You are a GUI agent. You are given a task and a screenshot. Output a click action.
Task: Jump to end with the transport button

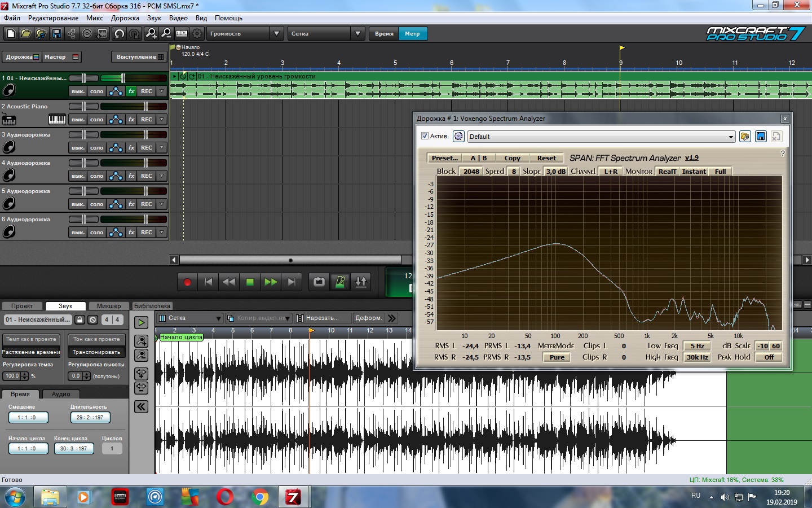tap(292, 282)
